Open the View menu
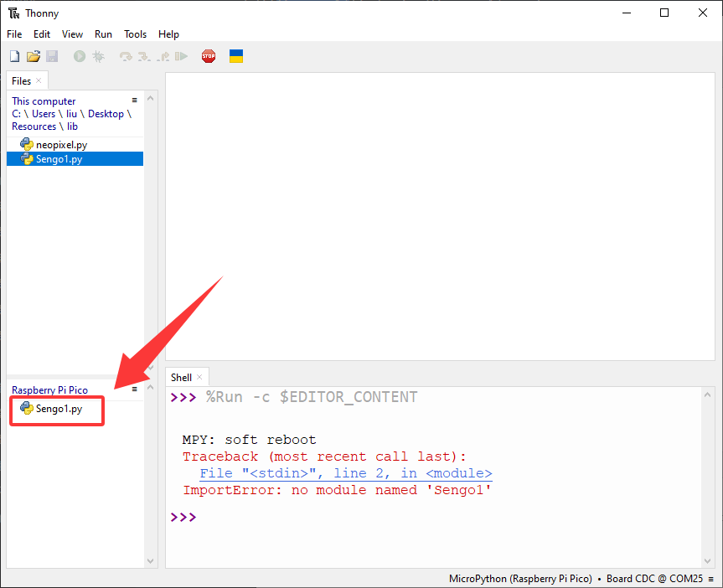723x588 pixels. [x=72, y=34]
